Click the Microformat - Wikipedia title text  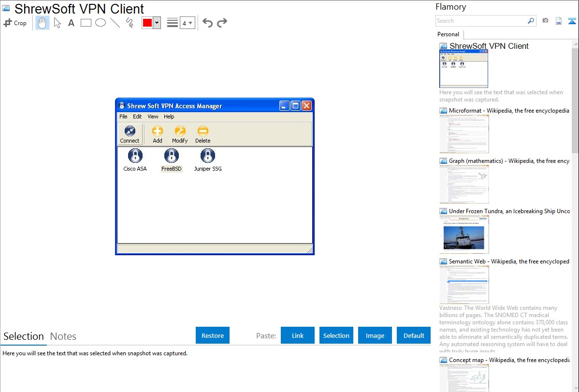[509, 111]
